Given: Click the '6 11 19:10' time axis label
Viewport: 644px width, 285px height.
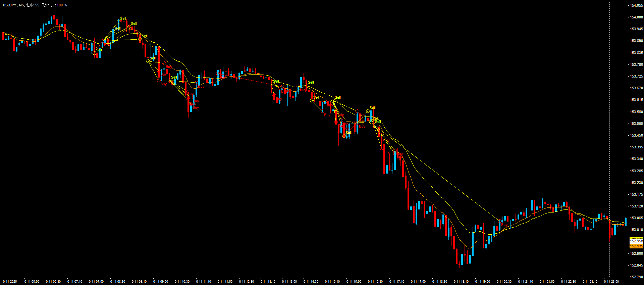Looking at the screenshot, I should click(461, 282).
